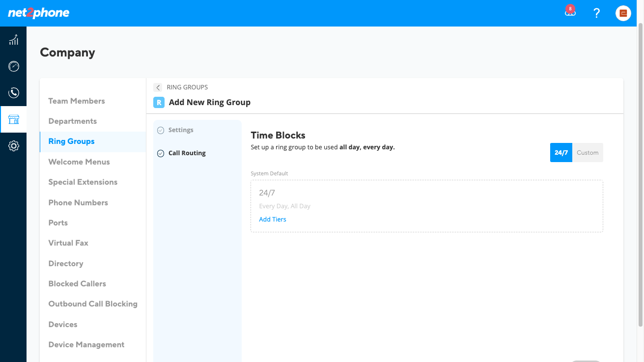Open Virtual Fax section
This screenshot has width=644, height=362.
[68, 243]
